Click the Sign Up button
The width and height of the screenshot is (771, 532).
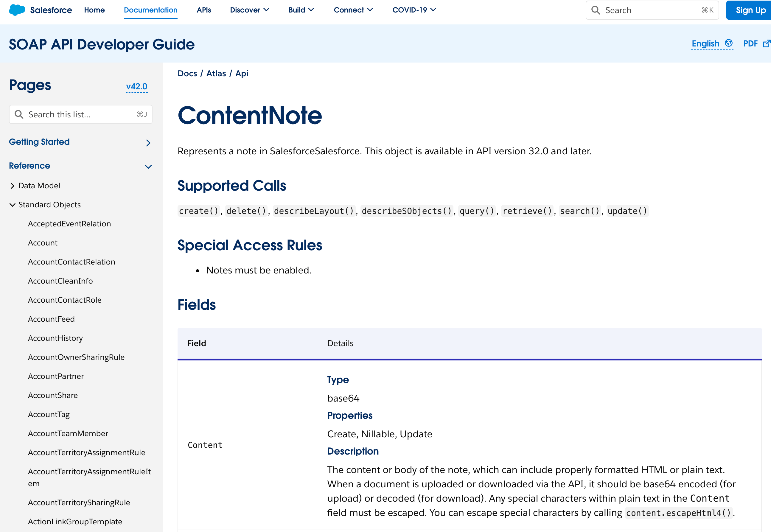750,10
